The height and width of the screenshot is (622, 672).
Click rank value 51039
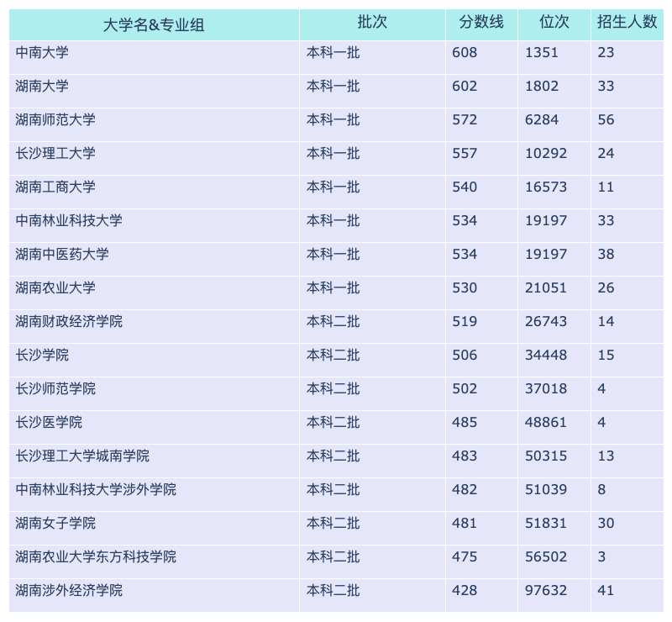[x=546, y=489]
